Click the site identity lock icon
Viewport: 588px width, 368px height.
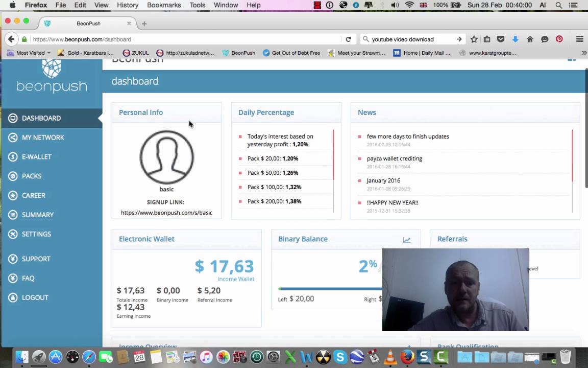tap(24, 39)
